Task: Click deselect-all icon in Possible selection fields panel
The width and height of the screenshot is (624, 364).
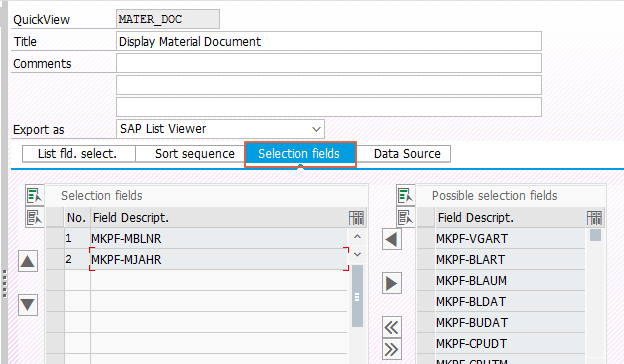Action: point(406,217)
